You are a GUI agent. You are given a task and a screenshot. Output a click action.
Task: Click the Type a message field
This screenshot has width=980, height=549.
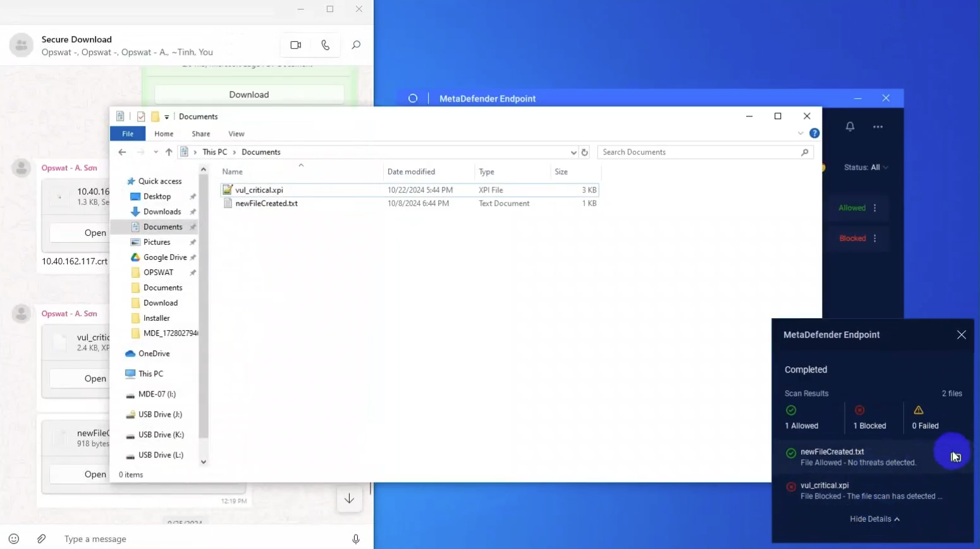tap(202, 539)
